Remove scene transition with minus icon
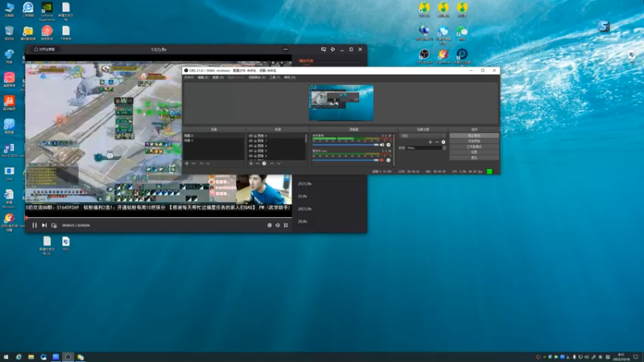The image size is (644, 362). click(x=436, y=142)
